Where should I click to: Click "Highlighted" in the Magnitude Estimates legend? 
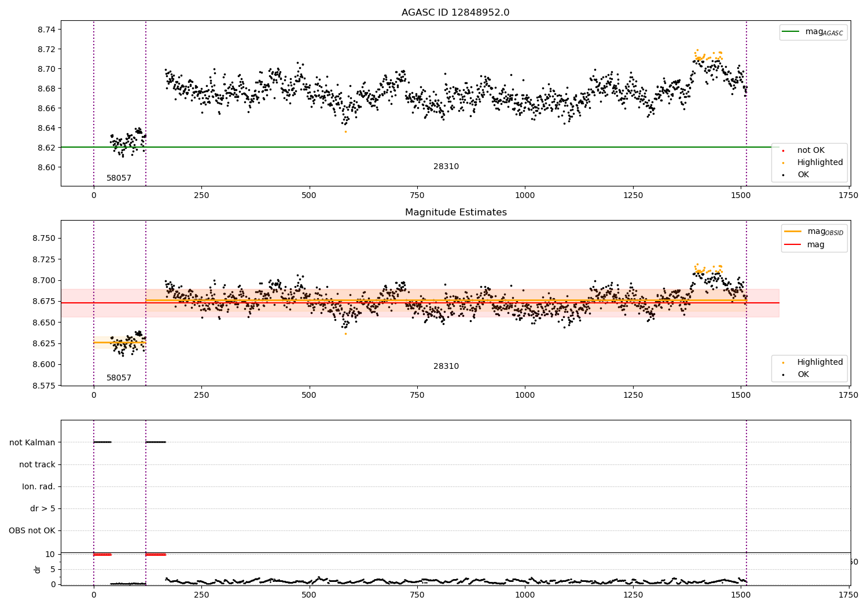(820, 362)
